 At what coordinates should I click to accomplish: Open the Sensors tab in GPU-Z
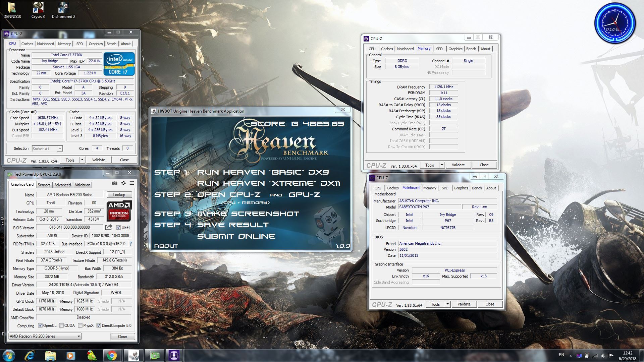[x=44, y=185]
